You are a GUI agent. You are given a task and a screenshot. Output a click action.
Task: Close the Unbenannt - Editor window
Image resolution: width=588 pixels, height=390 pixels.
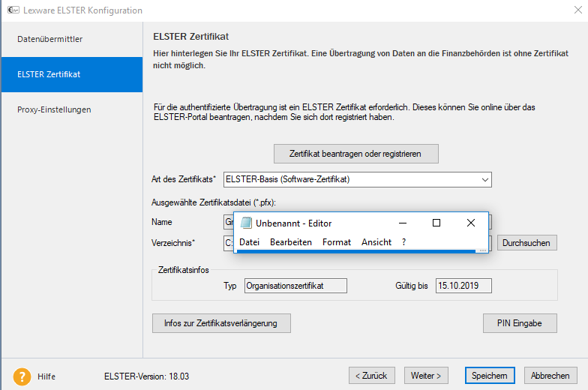[471, 223]
